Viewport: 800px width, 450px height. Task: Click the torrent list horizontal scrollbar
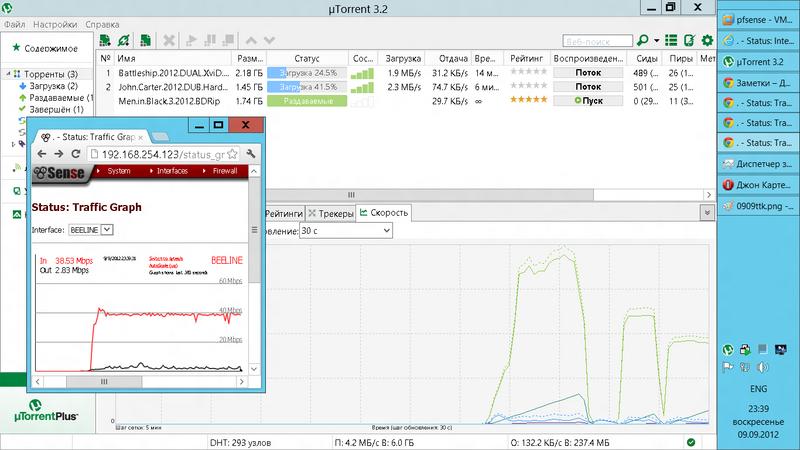coord(429,194)
